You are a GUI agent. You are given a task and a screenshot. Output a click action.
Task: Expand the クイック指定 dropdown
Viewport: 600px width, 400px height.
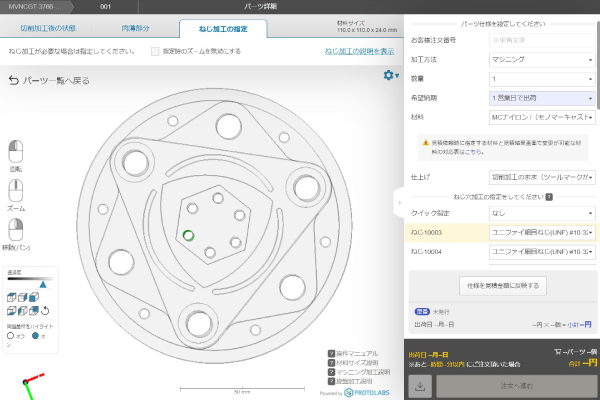pos(541,213)
